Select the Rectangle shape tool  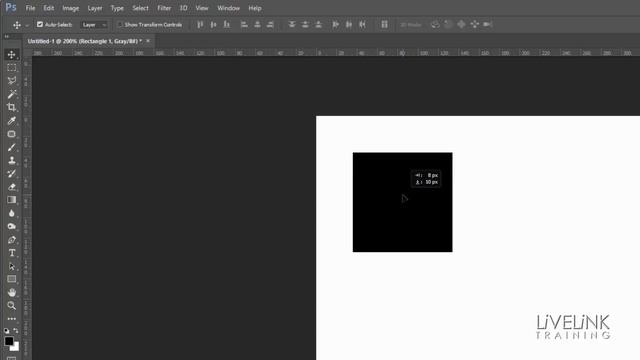[11, 279]
